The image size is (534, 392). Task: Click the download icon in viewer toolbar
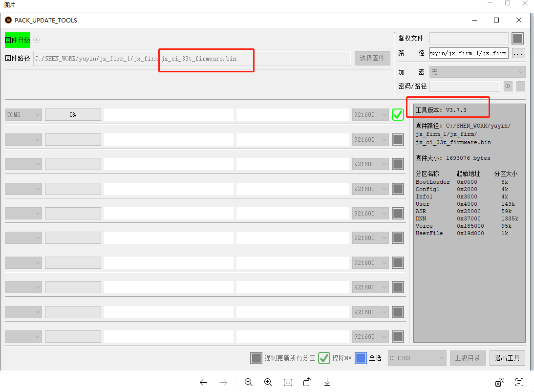click(x=327, y=382)
